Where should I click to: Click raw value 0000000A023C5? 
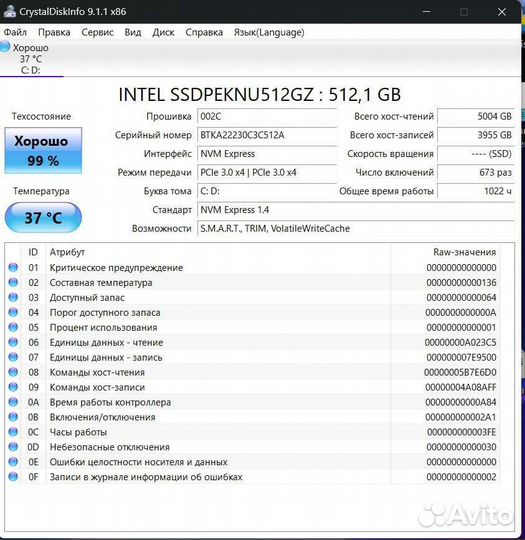click(460, 342)
